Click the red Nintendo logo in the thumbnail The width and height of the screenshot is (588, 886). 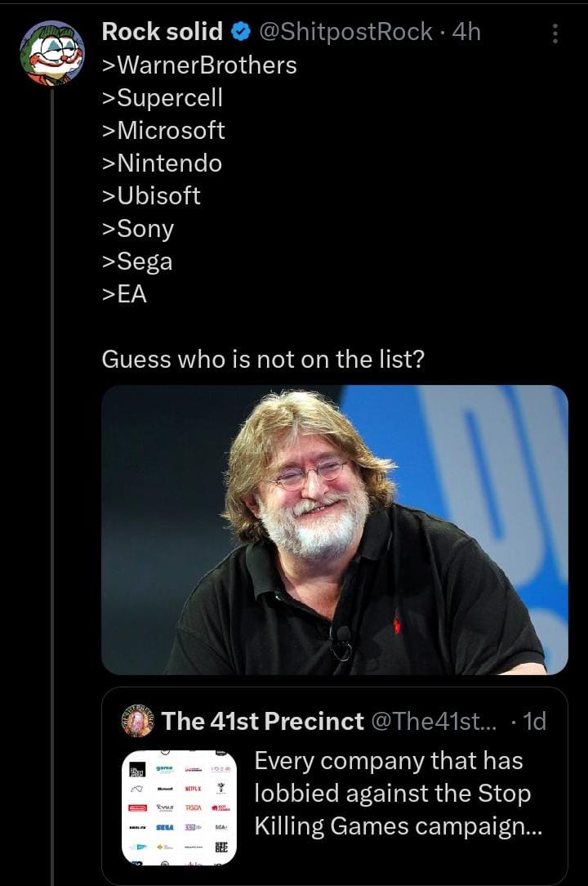136,808
